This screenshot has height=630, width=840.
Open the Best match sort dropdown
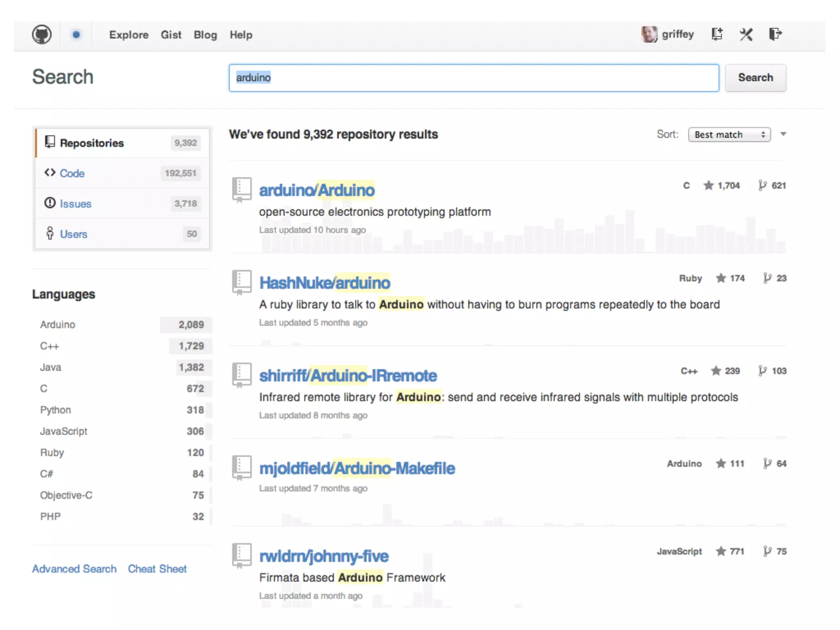729,135
